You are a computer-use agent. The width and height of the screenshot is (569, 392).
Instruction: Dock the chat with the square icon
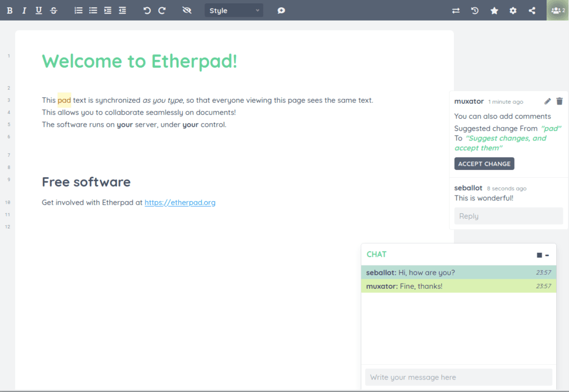click(538, 254)
